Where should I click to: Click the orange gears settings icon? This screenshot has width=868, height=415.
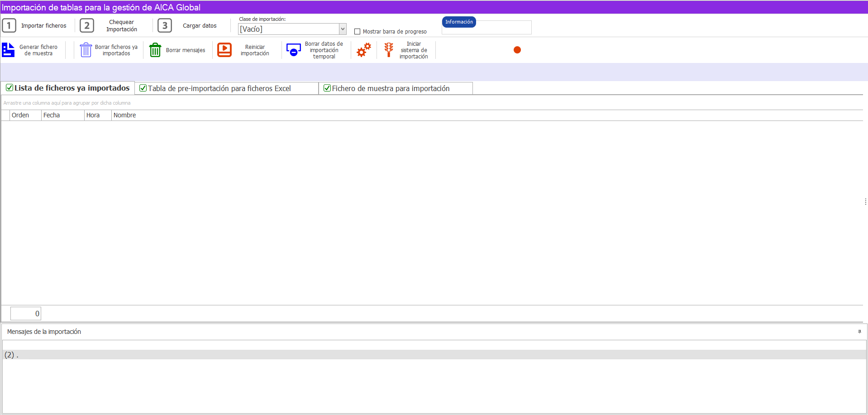pos(364,50)
